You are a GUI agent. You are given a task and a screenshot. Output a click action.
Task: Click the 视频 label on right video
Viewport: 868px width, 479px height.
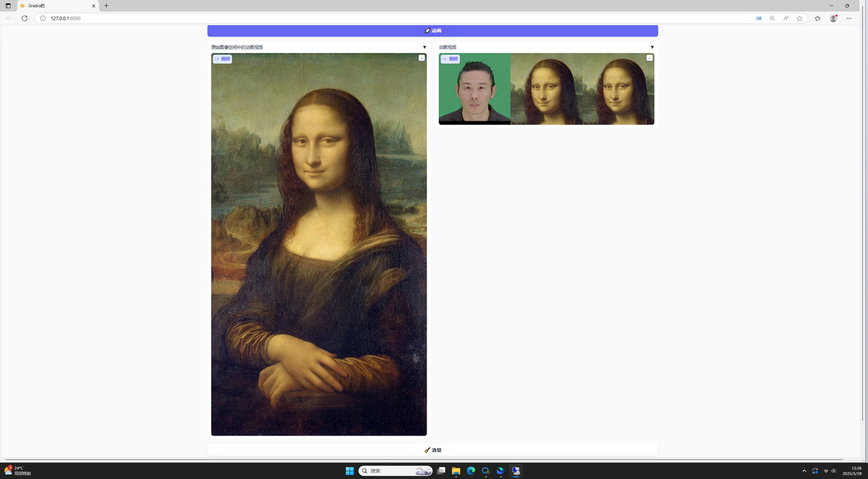pos(450,59)
